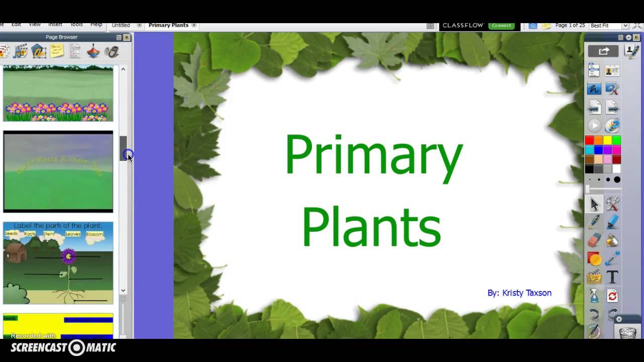The width and height of the screenshot is (644, 362).
Task: Select the Text tool
Action: pyautogui.click(x=612, y=277)
